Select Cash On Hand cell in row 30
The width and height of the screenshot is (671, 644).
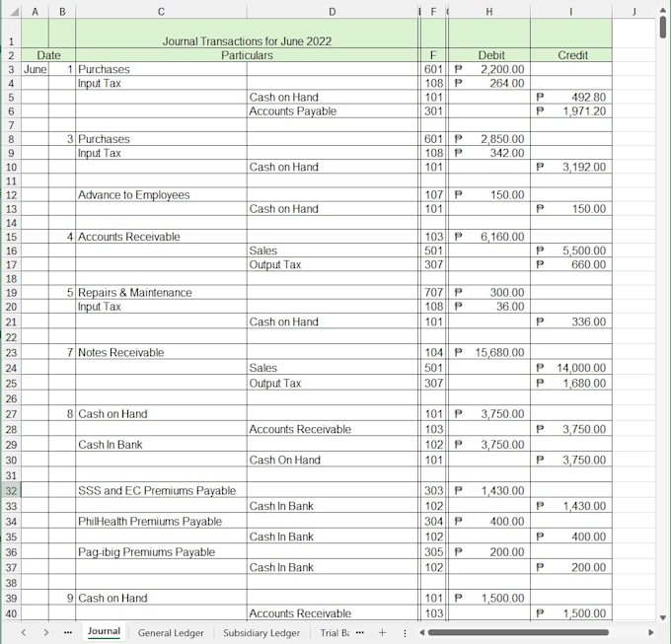[333, 461]
